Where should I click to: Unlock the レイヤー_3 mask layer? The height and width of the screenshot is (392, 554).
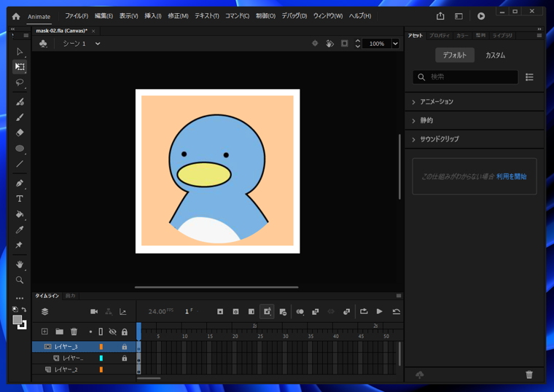125,347
